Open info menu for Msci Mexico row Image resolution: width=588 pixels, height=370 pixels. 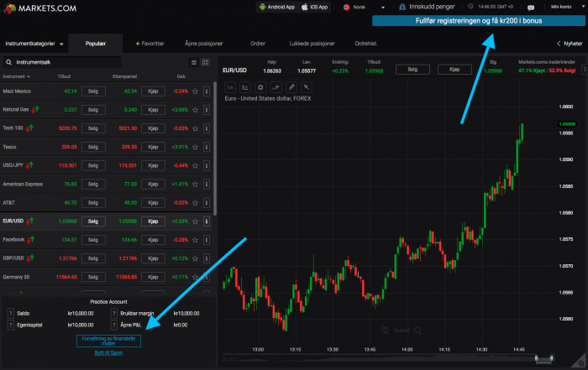207,91
